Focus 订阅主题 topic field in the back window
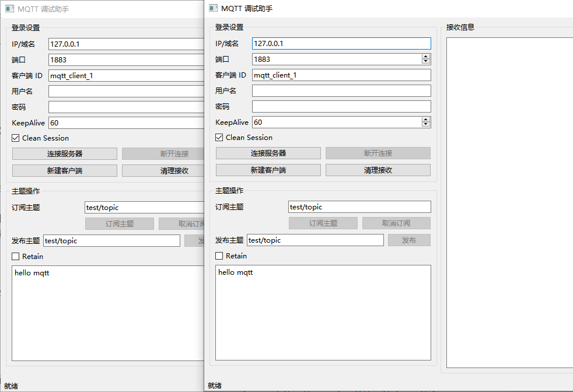 (x=144, y=208)
